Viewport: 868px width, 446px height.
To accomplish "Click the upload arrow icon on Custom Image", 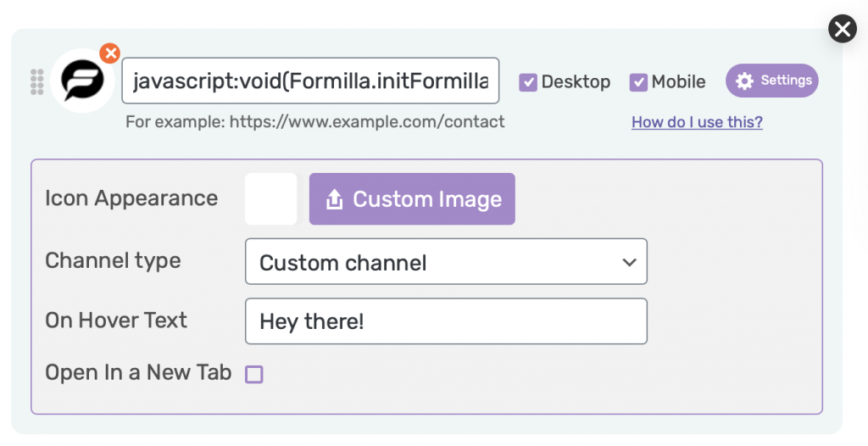I will 334,199.
